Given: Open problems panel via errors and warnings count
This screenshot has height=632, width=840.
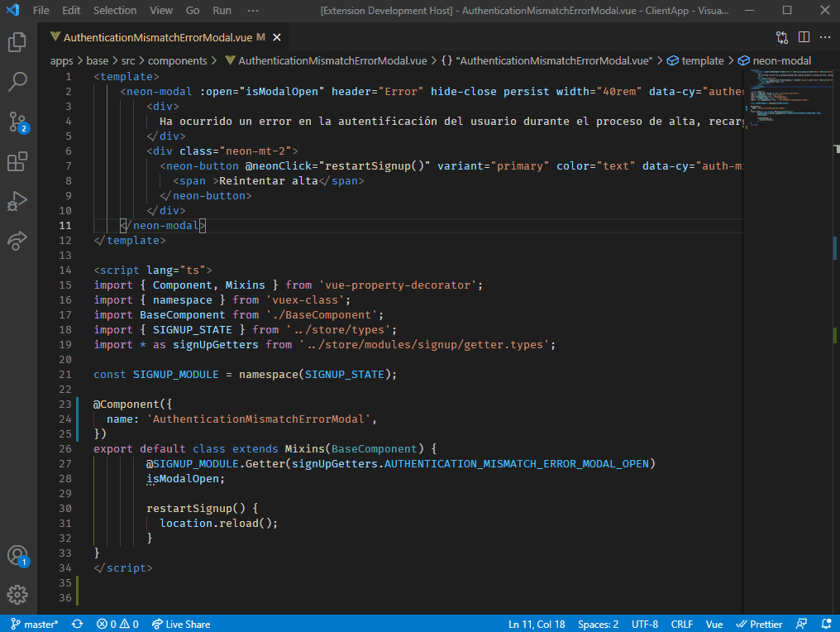Looking at the screenshot, I should [117, 624].
